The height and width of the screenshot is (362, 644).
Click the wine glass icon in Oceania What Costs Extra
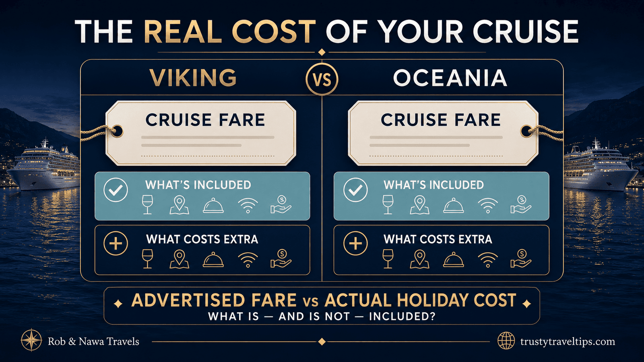[x=388, y=259]
